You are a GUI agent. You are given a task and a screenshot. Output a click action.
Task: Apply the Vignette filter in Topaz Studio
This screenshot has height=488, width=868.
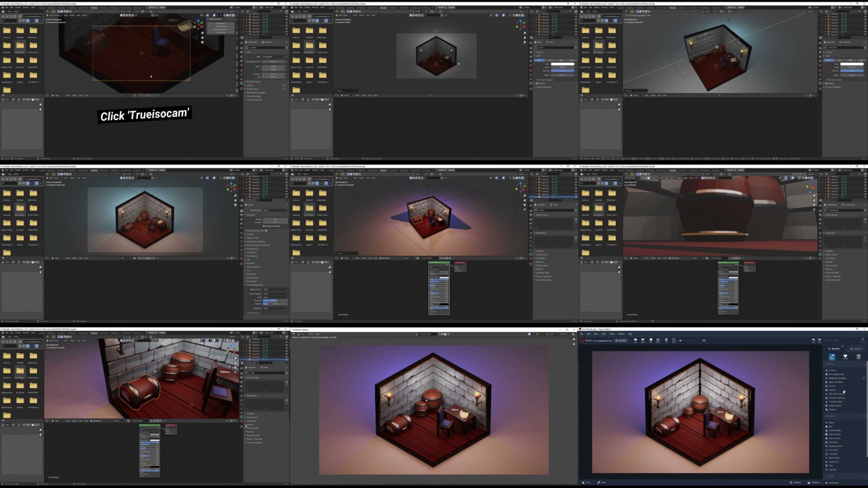tap(833, 470)
